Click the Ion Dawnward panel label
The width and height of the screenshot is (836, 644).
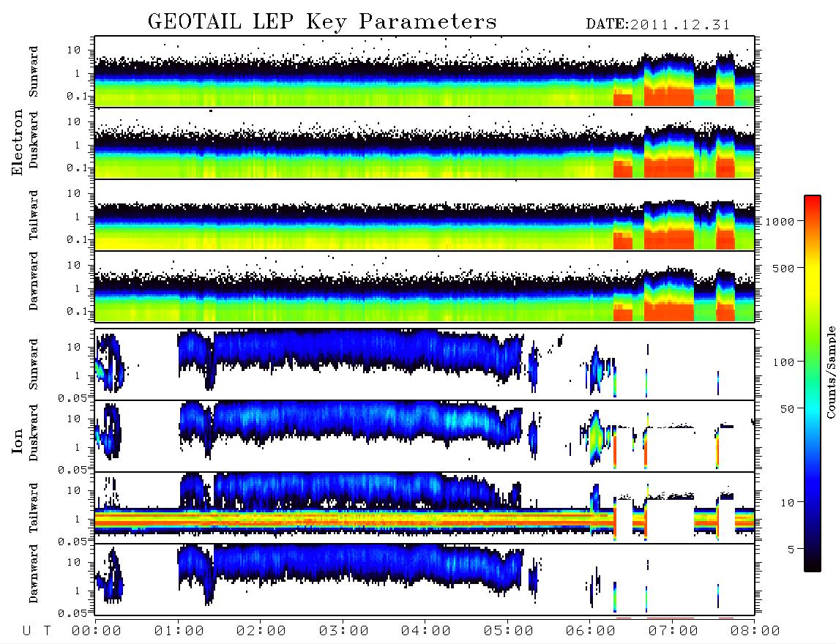point(34,574)
